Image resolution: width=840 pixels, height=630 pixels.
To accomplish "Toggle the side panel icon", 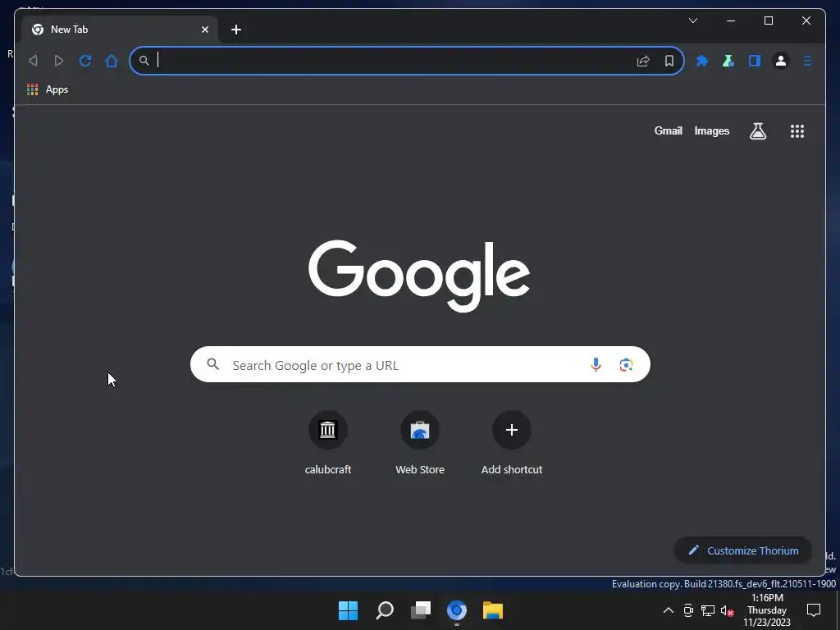I will pos(755,61).
